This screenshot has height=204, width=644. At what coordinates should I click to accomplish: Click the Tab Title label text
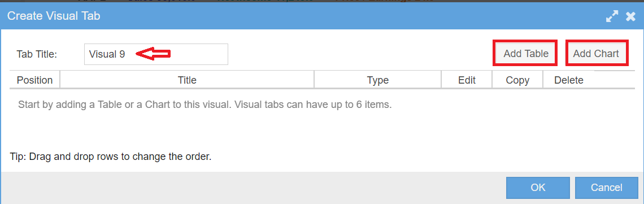[37, 54]
